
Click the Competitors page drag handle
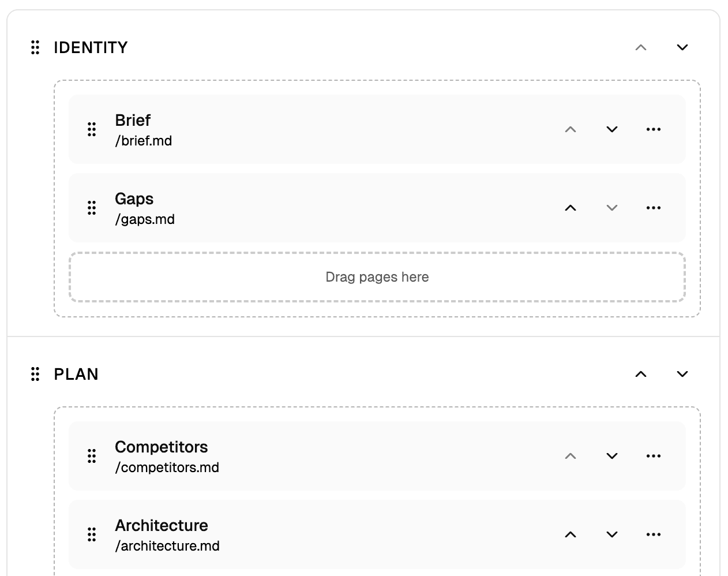(x=91, y=455)
